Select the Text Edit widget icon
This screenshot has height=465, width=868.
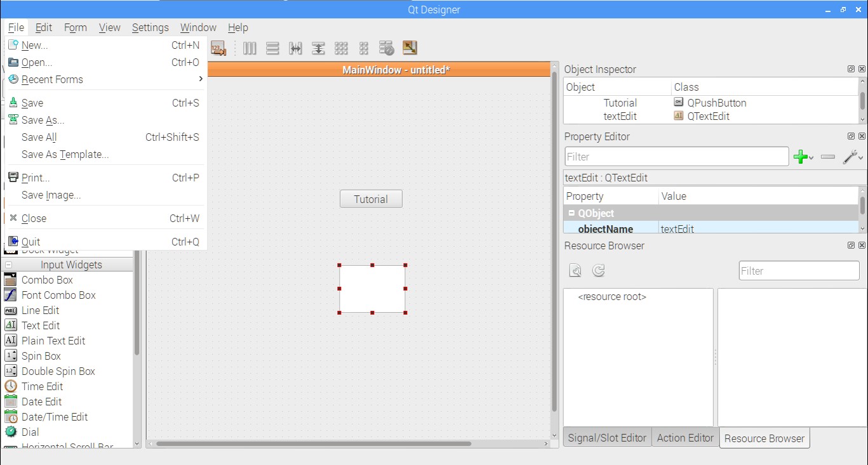(x=11, y=325)
